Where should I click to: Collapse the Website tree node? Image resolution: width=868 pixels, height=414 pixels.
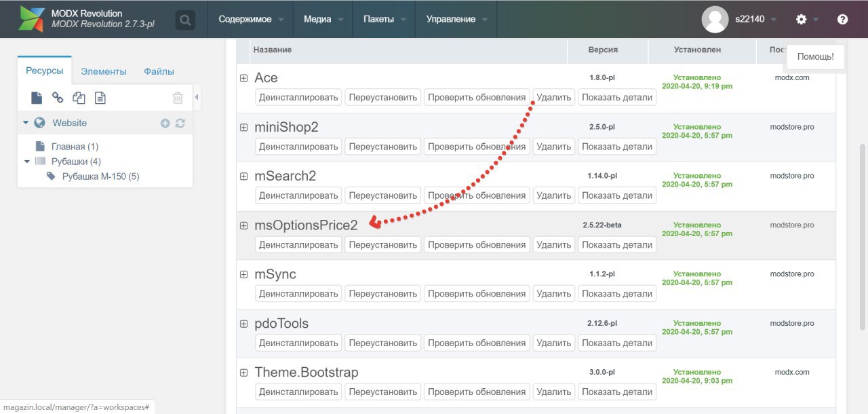(26, 123)
